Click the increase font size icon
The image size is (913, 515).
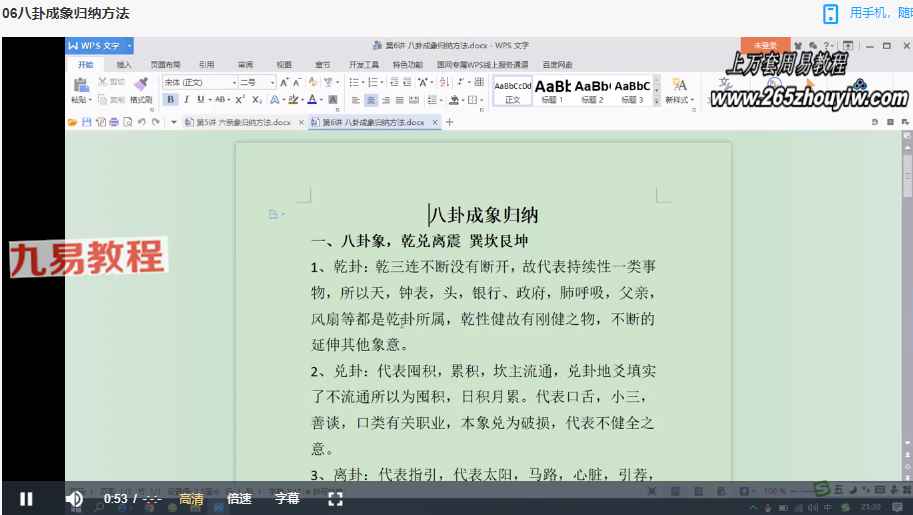(x=284, y=82)
